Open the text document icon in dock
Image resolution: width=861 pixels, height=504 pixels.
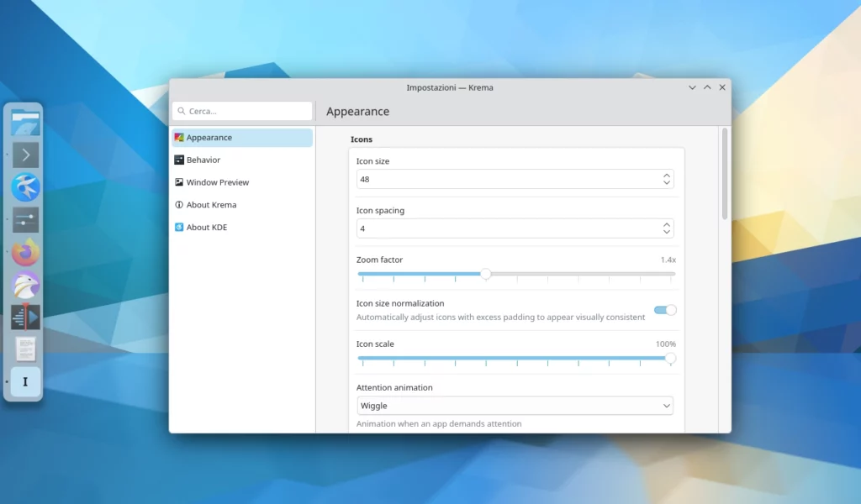pos(25,349)
